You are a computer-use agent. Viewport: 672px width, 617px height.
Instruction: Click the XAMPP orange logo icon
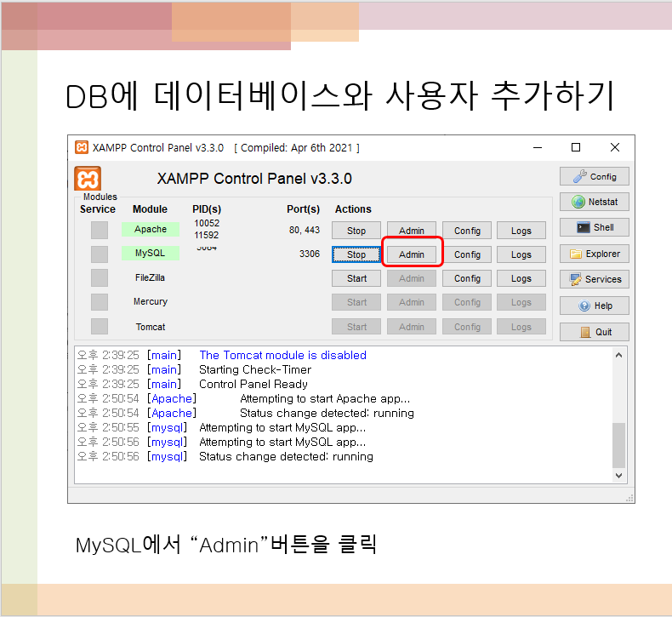tap(88, 179)
